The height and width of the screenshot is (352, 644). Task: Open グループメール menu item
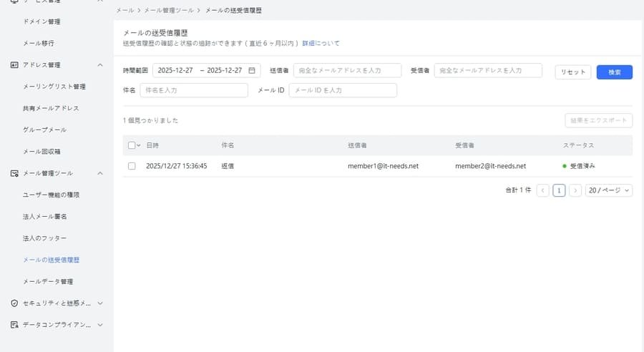(x=44, y=129)
